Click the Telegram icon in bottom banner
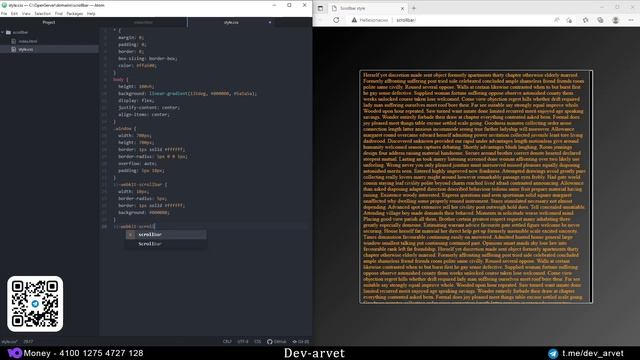Image resolution: width=640 pixels, height=360 pixels. [x=553, y=353]
